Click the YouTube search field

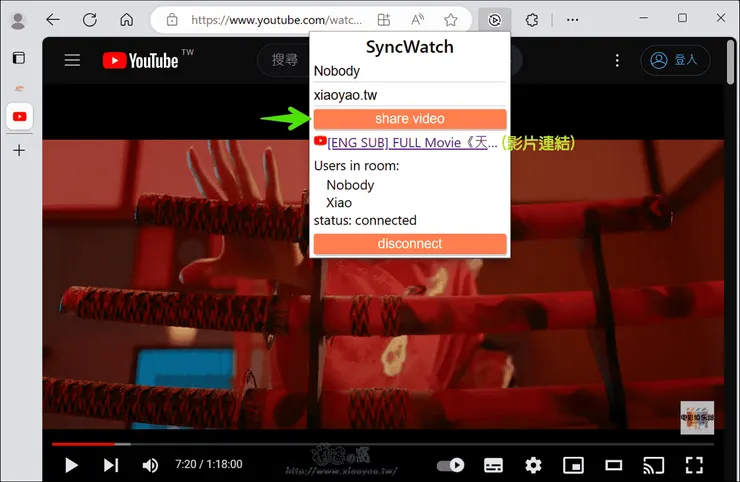coord(283,60)
